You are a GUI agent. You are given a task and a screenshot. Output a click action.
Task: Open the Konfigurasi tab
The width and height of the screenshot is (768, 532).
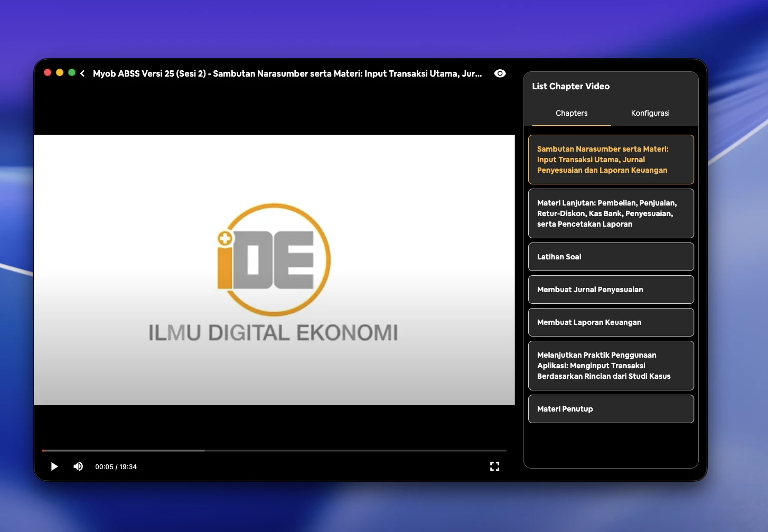(x=650, y=113)
